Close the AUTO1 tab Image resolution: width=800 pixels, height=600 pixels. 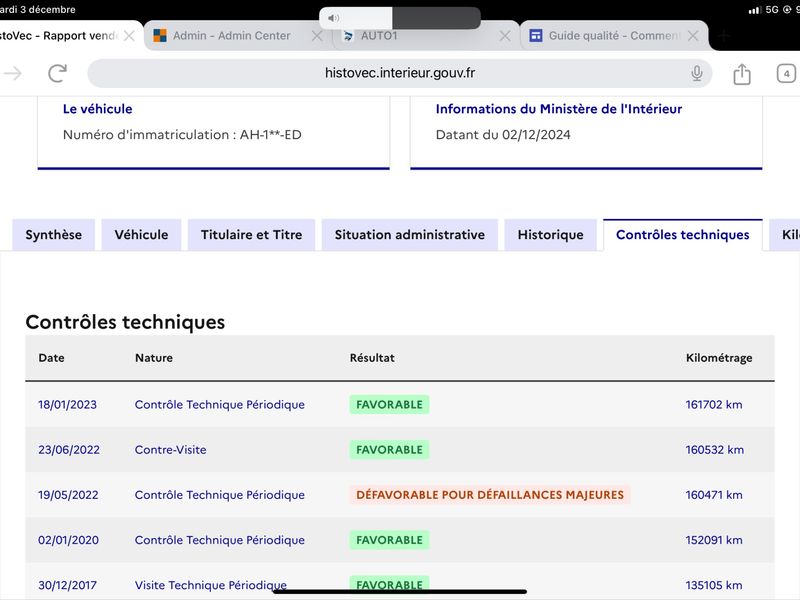[x=505, y=36]
